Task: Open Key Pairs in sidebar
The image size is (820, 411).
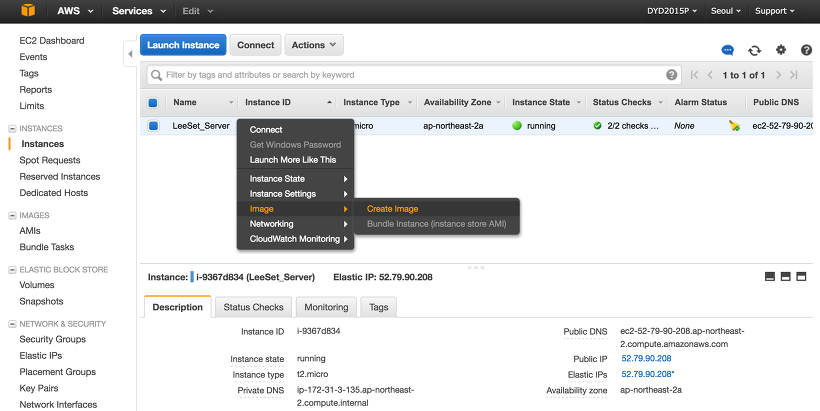Action: click(x=39, y=388)
